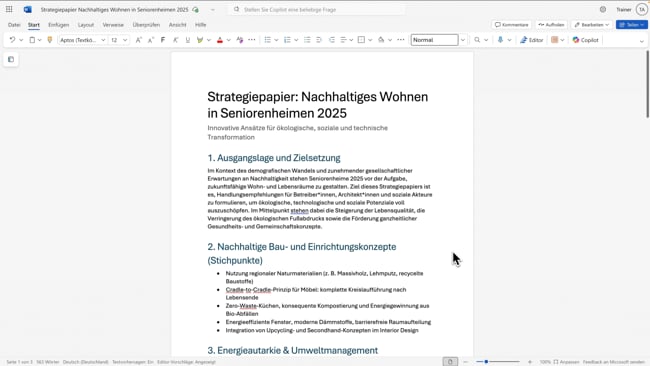The height and width of the screenshot is (366, 650).
Task: Expand the document title dropdown chevron
Action: (212, 9)
